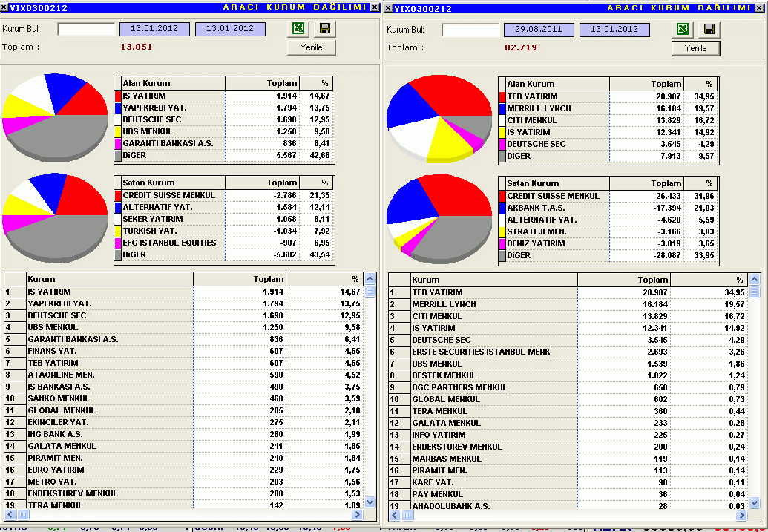Open the left window's first 13.01.2012 date field

[x=154, y=29]
